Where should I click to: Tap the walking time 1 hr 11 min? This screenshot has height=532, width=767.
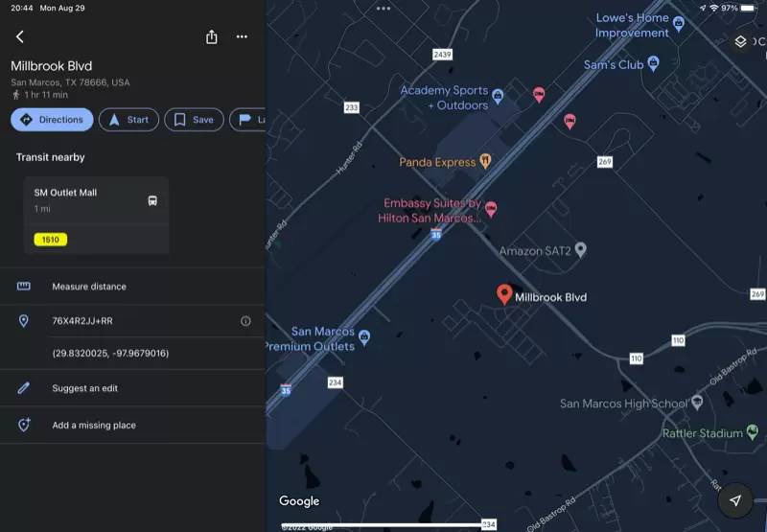coord(46,95)
